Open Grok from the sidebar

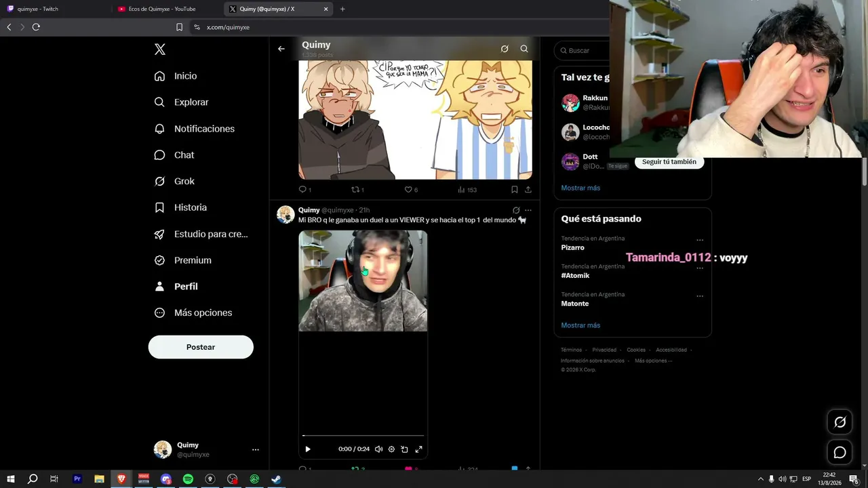click(174, 181)
